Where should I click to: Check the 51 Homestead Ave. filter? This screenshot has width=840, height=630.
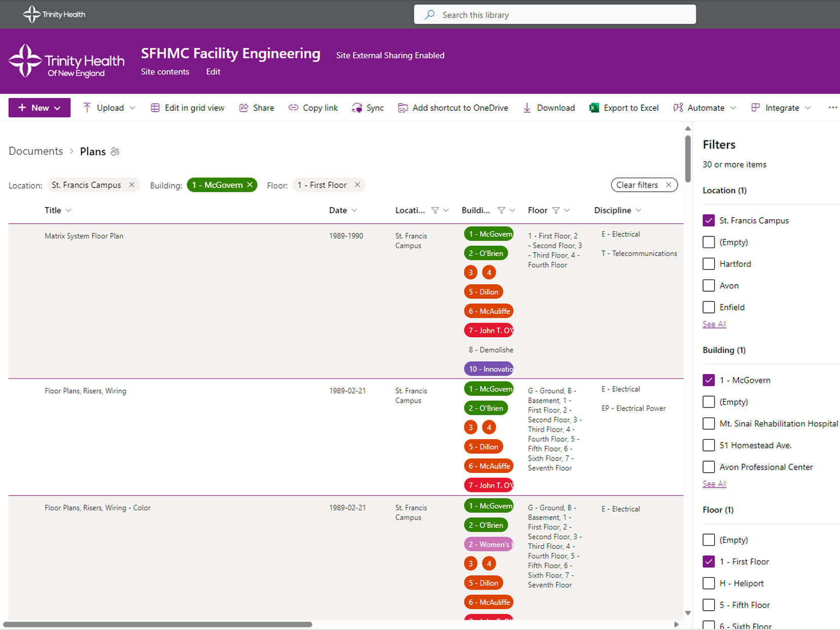coord(709,445)
